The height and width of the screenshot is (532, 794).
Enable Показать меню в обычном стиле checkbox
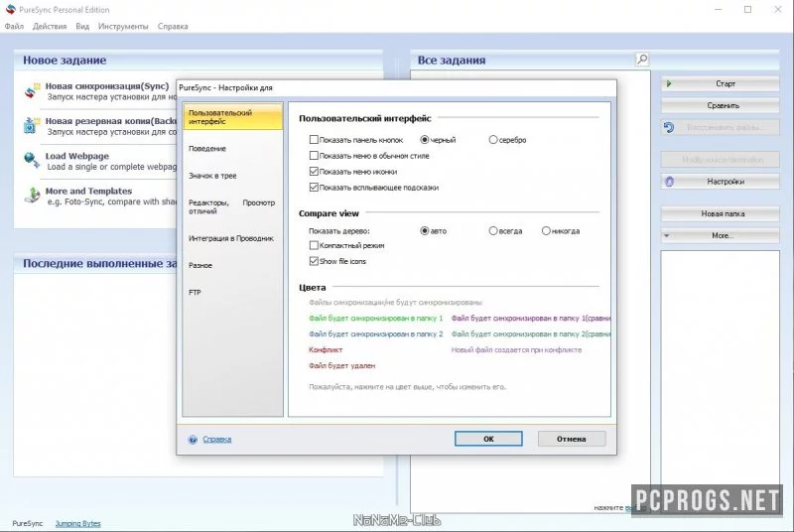pos(314,156)
